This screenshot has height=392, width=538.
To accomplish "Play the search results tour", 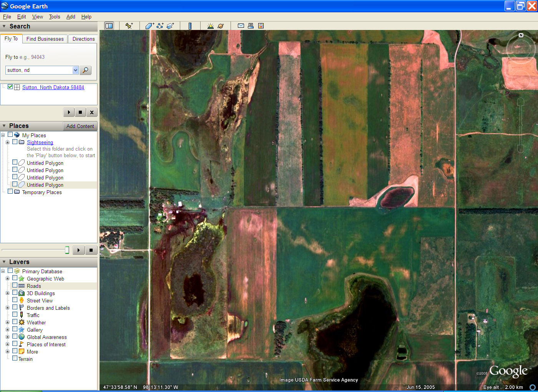I will tap(69, 112).
